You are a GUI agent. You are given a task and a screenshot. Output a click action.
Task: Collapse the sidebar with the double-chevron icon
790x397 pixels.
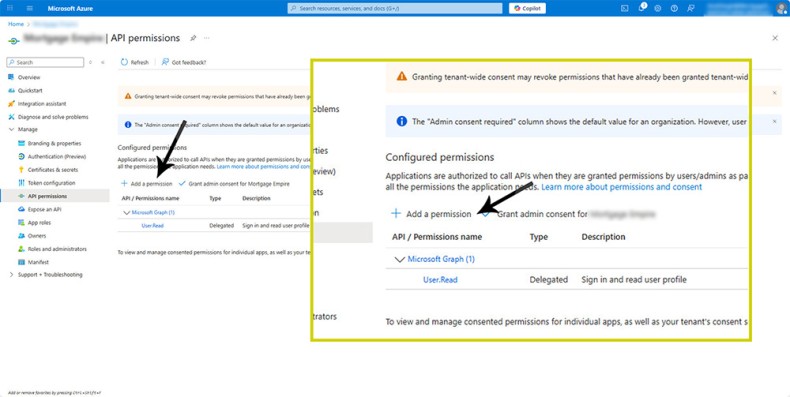(x=103, y=62)
